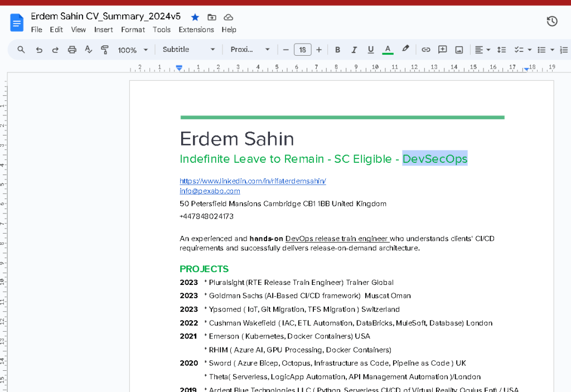Open the File menu
Viewport: 571px width, 392px height.
pos(36,30)
